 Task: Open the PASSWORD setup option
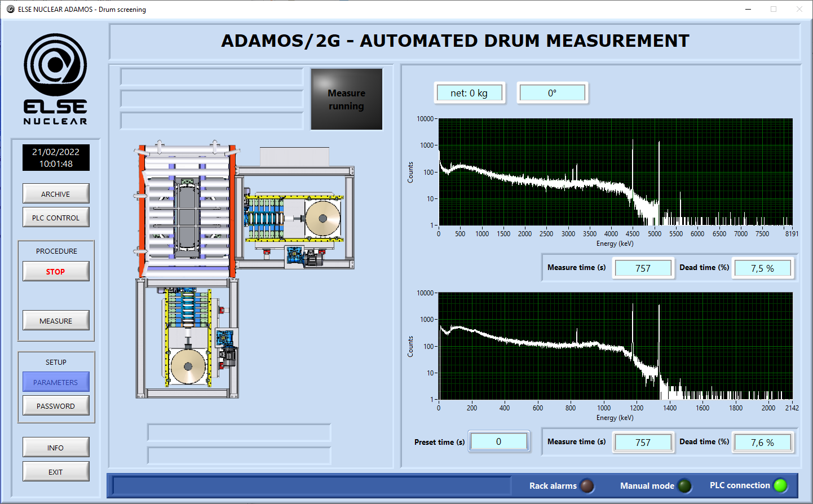(56, 406)
